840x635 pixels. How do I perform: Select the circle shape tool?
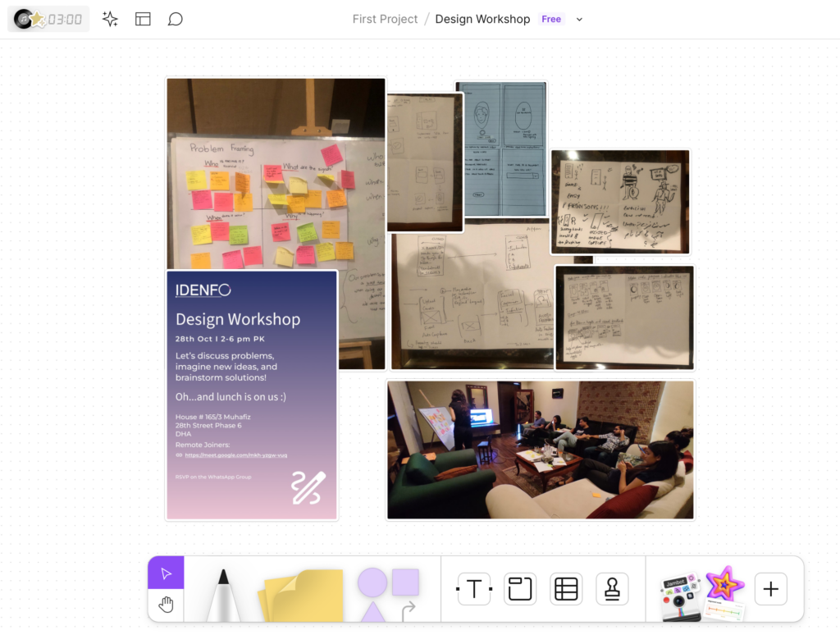coord(372,582)
